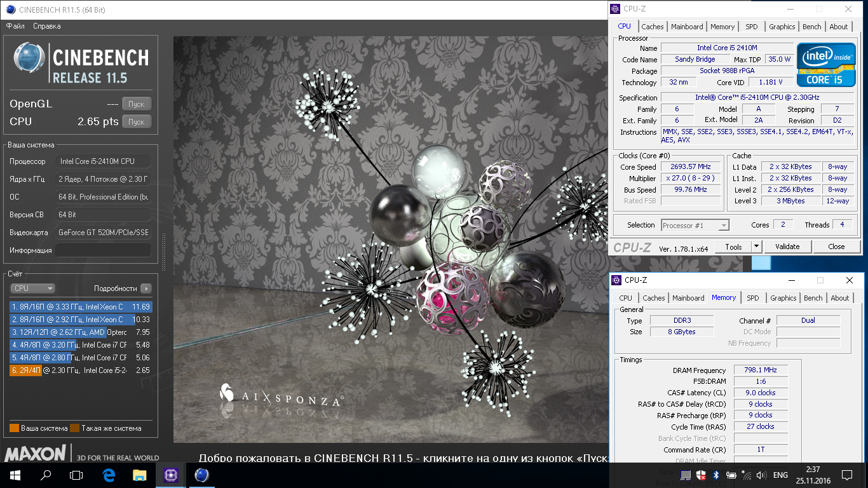868x488 pixels.
Task: Switch to Mainboard tab in upper CPU-Z
Action: (x=688, y=27)
